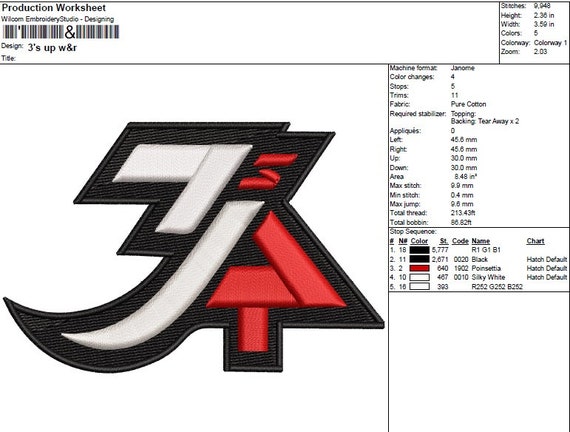Select the machine format Janome
Viewport: 570px width, 432px height.
[462, 68]
